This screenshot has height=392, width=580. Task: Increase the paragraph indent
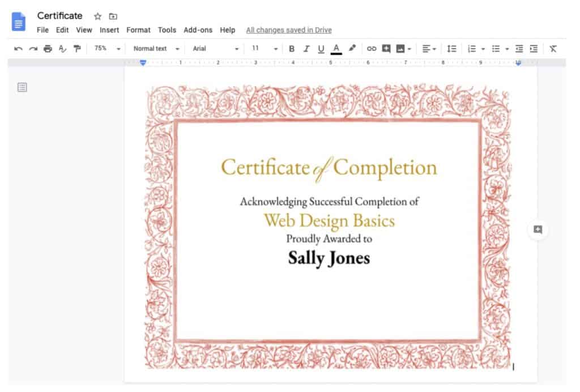pyautogui.click(x=534, y=49)
